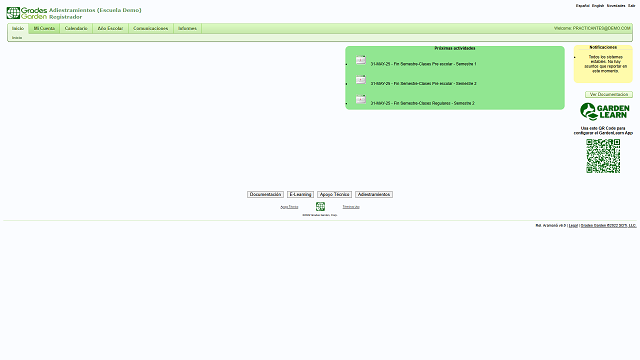Click the GardenLearn QR code image
This screenshot has height=360, width=640.
tap(603, 156)
